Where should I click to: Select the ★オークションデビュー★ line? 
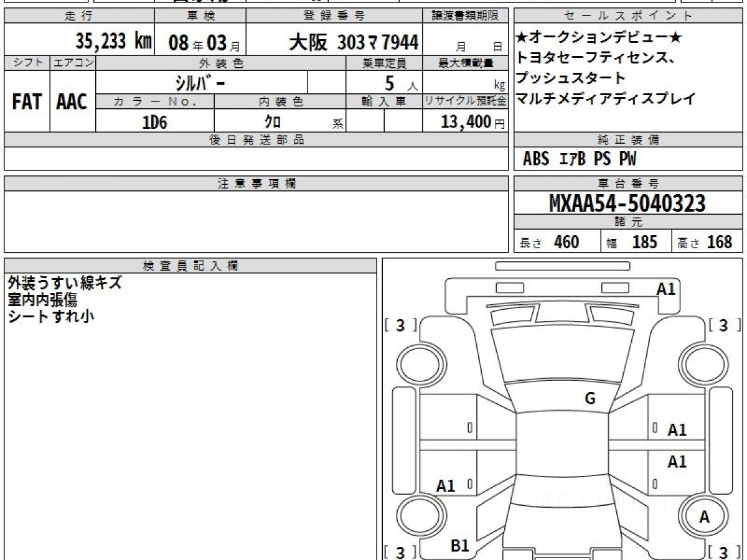click(x=599, y=38)
